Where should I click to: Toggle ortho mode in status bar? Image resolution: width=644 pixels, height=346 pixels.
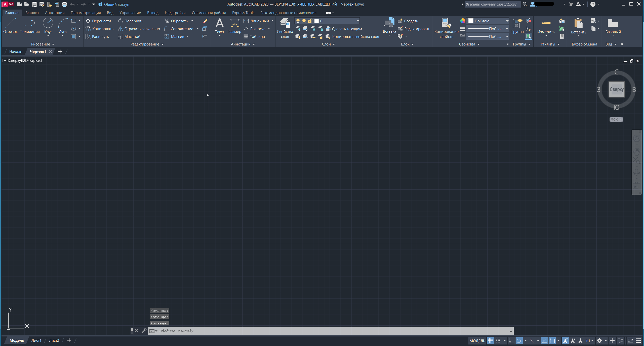pyautogui.click(x=511, y=340)
